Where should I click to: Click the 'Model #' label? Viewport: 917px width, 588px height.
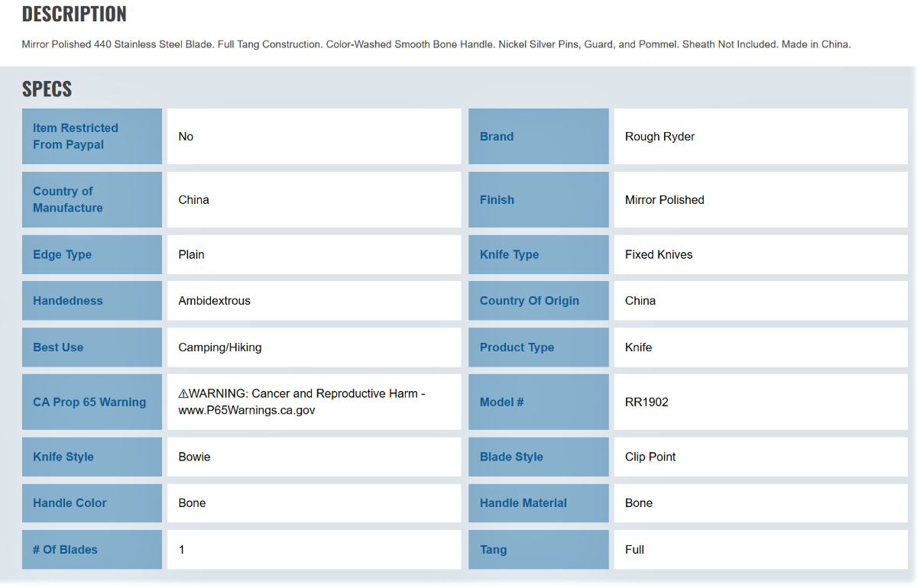point(502,402)
